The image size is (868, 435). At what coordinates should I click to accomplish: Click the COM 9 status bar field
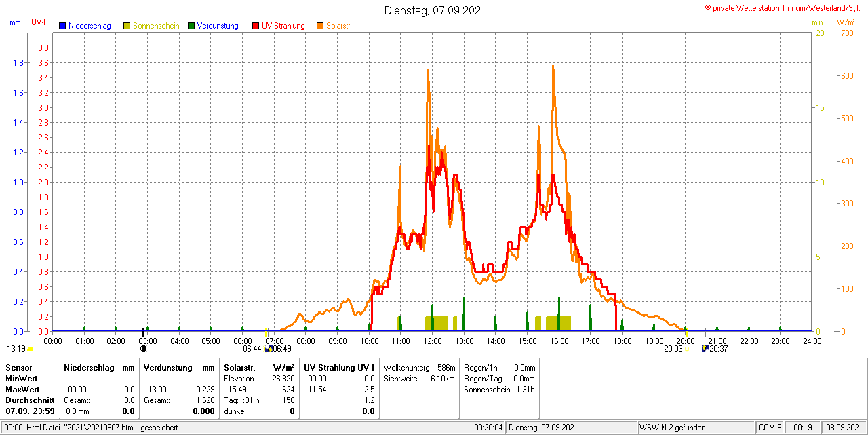click(x=770, y=428)
